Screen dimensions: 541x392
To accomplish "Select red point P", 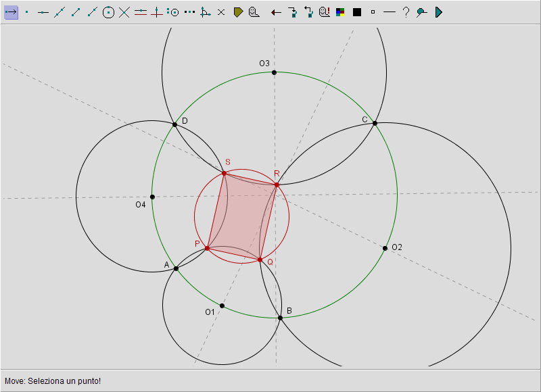I will pyautogui.click(x=207, y=248).
